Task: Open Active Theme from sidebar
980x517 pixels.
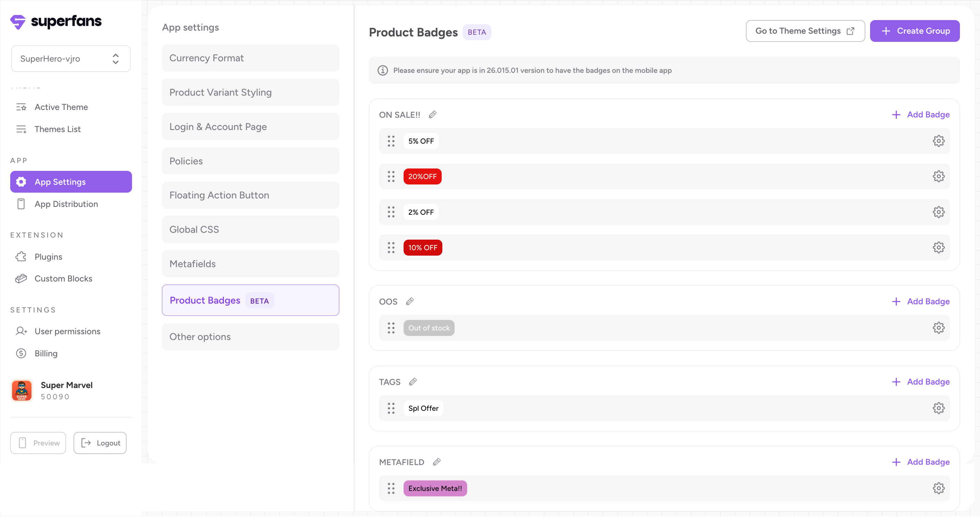Action: click(61, 107)
